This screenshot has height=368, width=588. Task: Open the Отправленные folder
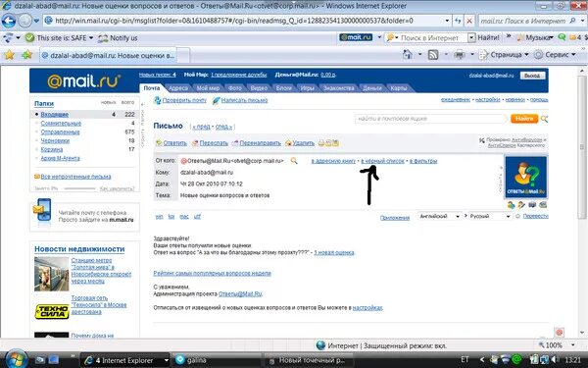click(x=60, y=131)
